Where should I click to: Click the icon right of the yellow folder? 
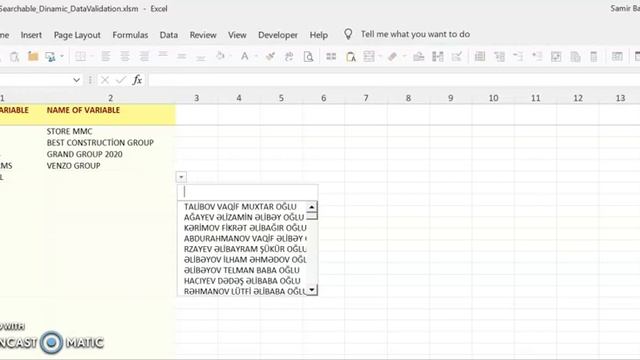(x=51, y=56)
